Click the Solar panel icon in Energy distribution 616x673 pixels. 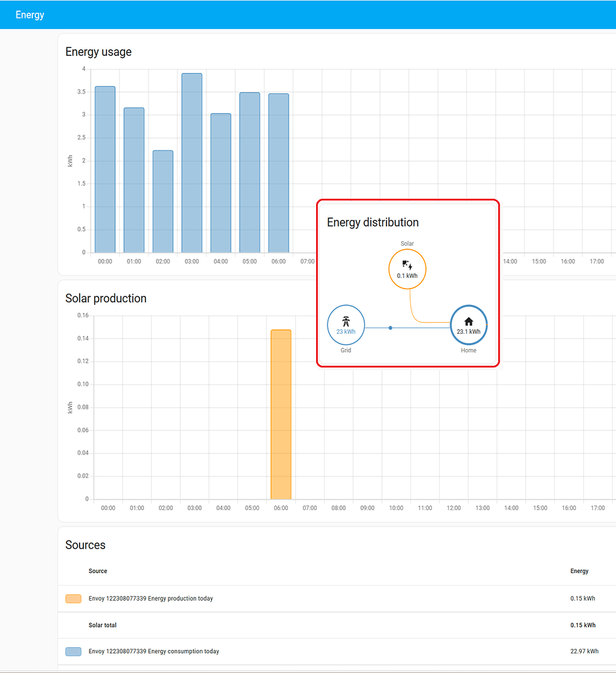[408, 266]
